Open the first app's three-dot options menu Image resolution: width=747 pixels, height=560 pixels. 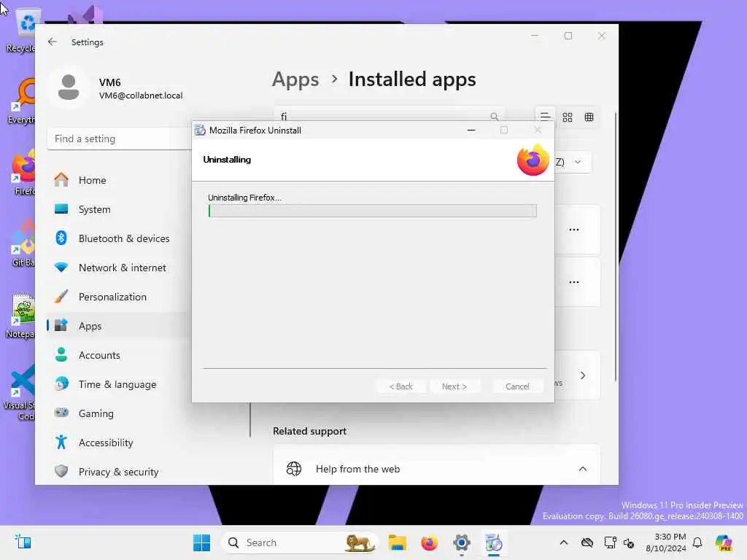[x=574, y=230]
